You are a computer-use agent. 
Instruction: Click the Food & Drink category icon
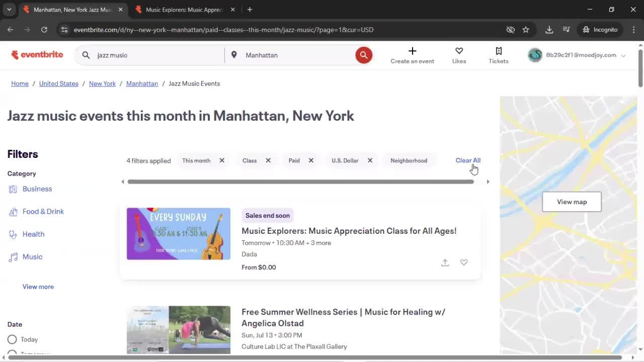[13, 212]
